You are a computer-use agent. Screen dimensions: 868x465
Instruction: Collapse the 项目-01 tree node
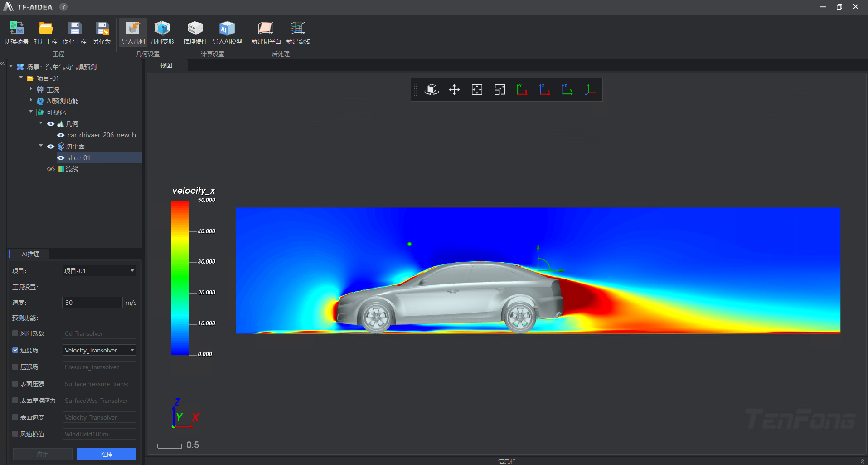pos(21,78)
